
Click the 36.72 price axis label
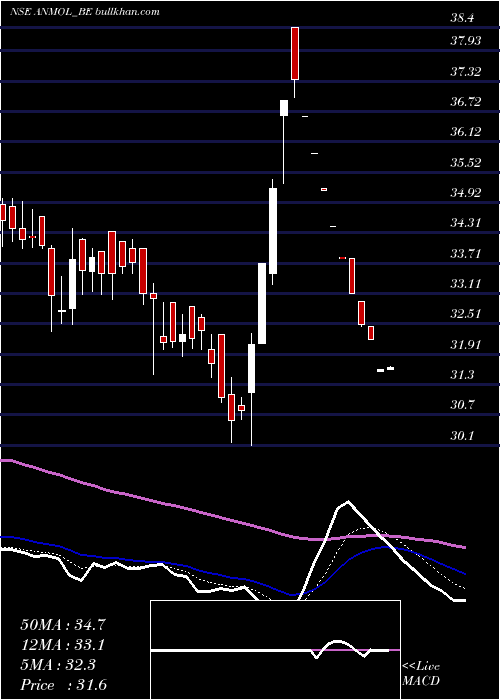(x=466, y=102)
